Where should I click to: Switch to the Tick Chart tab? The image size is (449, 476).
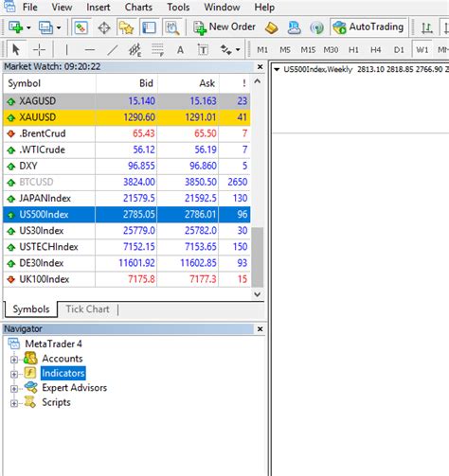pos(87,309)
